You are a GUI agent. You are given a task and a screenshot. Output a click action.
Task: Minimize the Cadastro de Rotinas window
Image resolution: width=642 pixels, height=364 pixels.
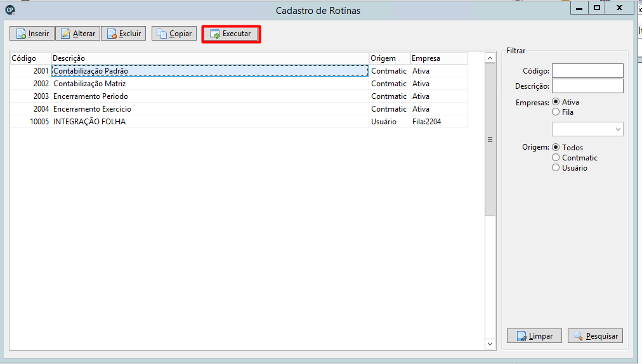pos(579,8)
